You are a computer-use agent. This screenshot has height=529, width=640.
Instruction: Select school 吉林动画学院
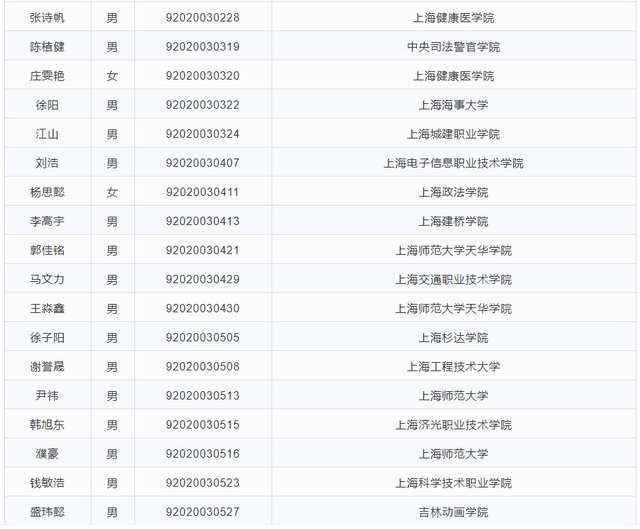(453, 512)
